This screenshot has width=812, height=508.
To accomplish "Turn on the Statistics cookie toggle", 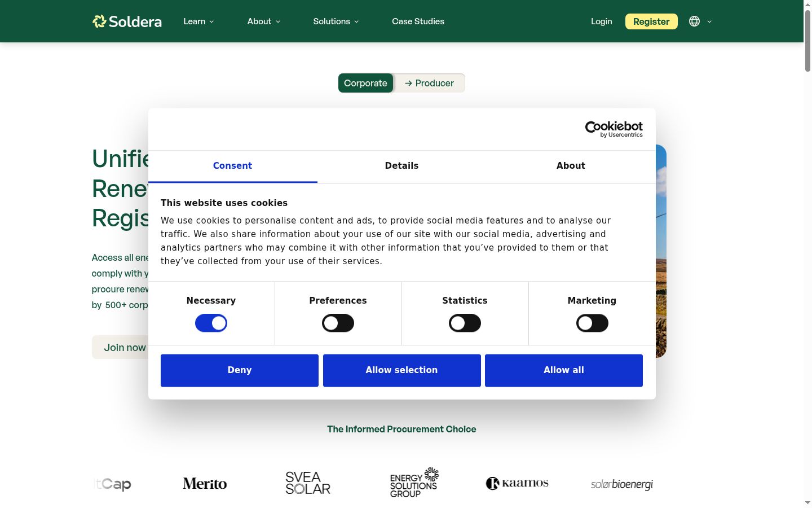I will click(x=465, y=323).
